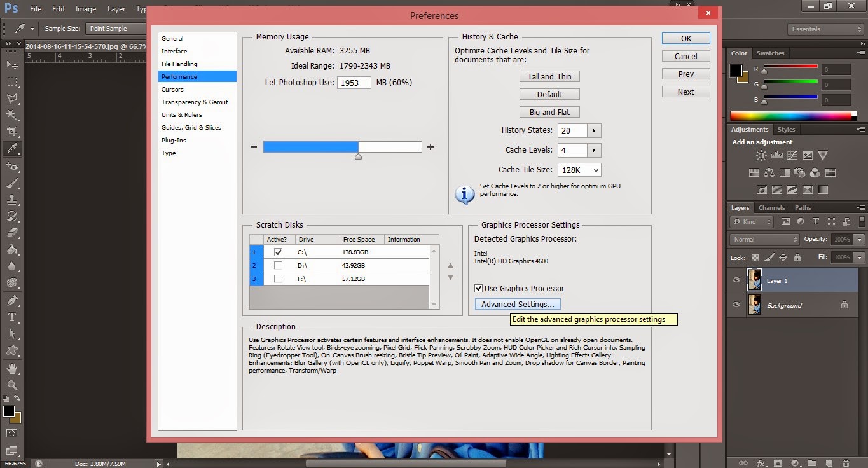Pick the Horizontal Type tool
The width and height of the screenshot is (868, 468).
coord(11,317)
